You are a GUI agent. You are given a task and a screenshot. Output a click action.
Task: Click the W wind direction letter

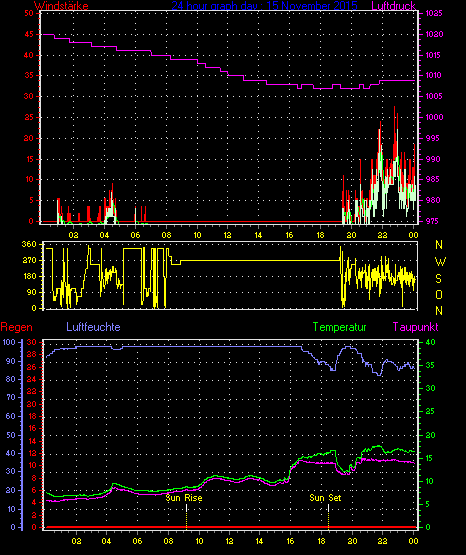[x=440, y=262]
